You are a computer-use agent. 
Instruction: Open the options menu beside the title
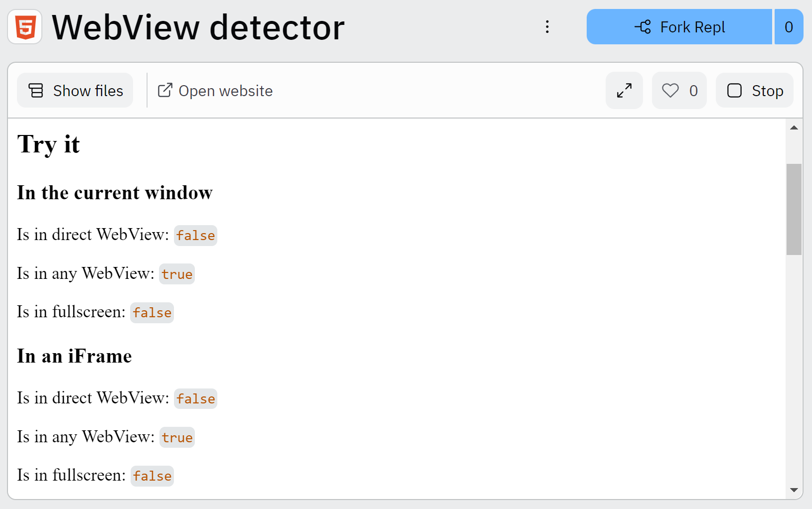coord(547,27)
